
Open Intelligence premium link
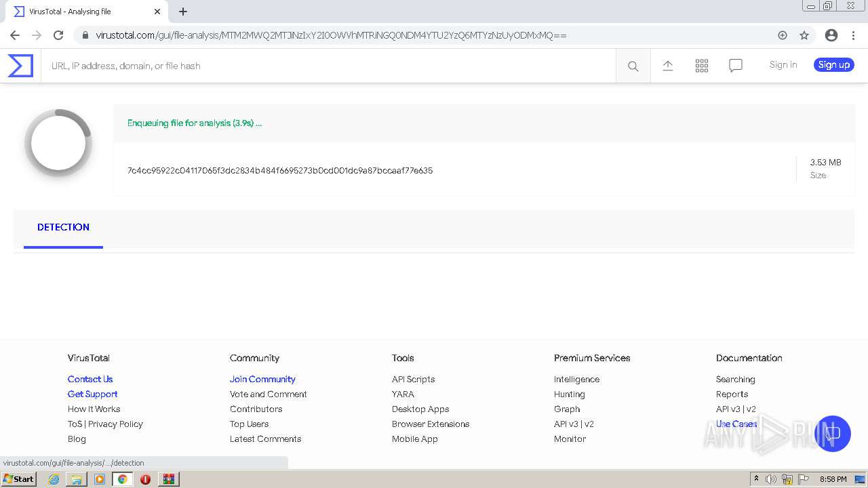click(x=576, y=379)
